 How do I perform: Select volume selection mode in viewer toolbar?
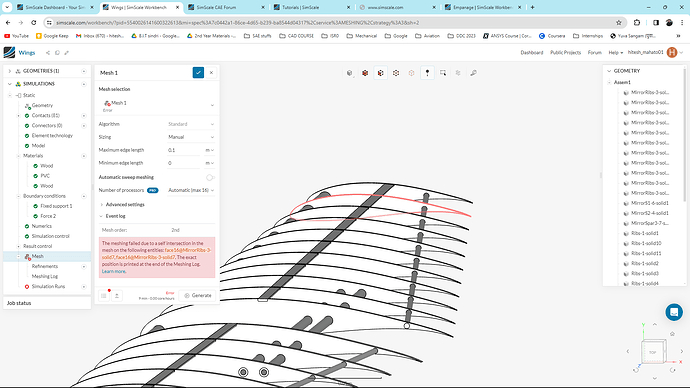coord(365,73)
